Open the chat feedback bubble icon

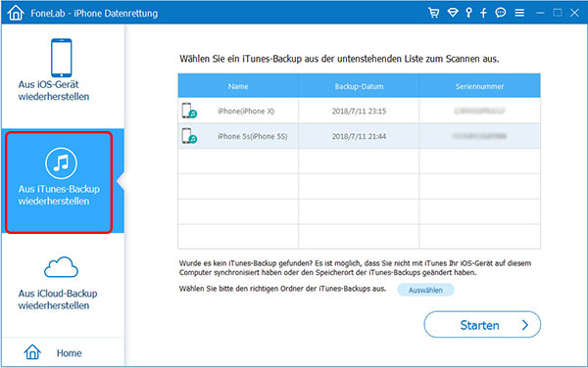500,13
